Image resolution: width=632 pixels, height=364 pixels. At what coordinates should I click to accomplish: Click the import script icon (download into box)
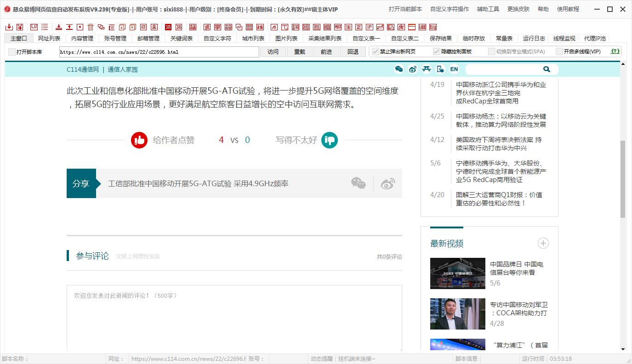point(10,27)
